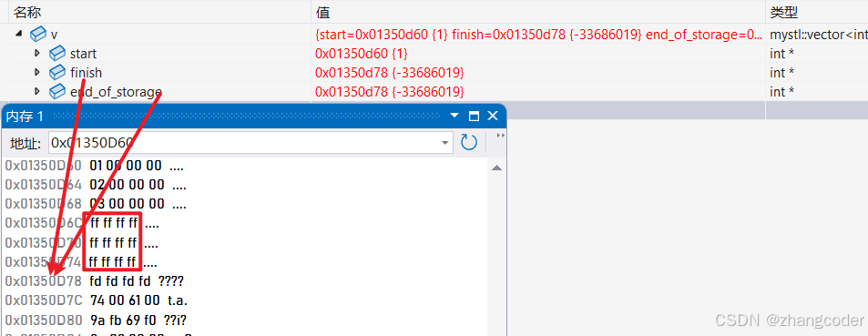Click the mystl::vector type cell
Screen dimensions: 868x336
tap(819, 35)
